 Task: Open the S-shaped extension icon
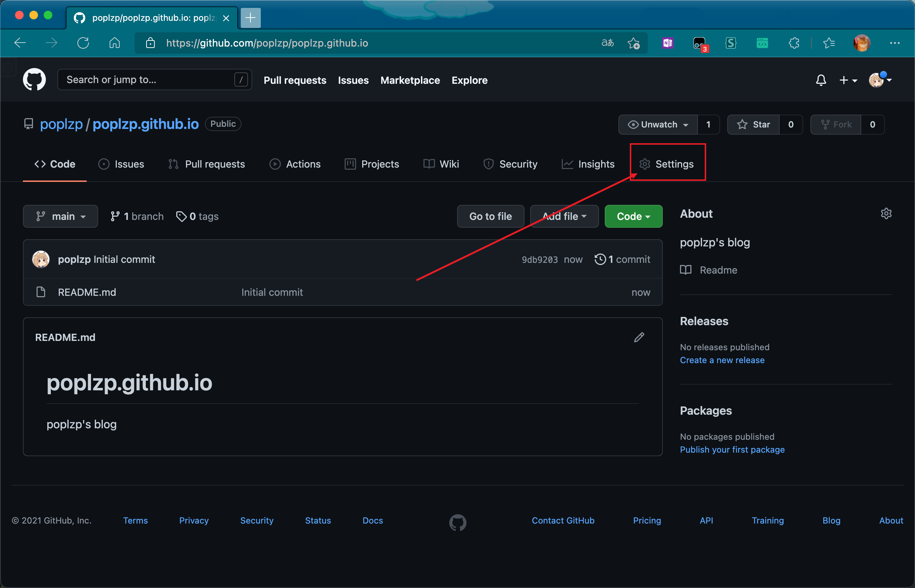coord(731,43)
